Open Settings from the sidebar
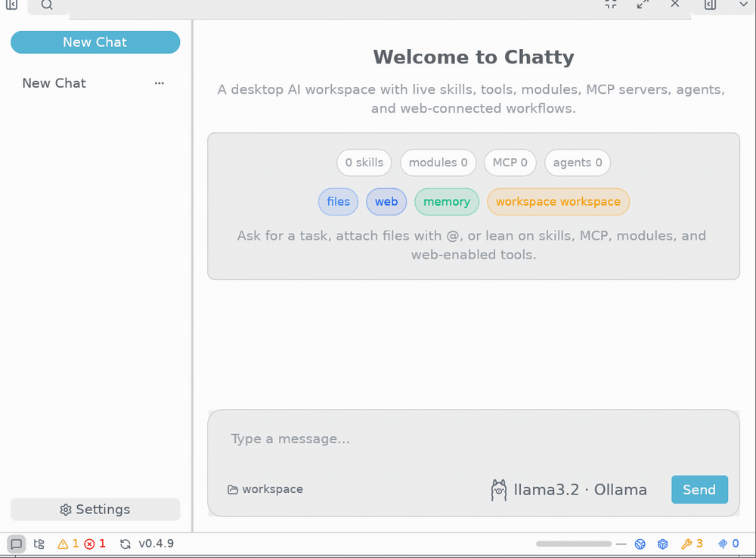Viewport: 756px width, 558px height. pyautogui.click(x=95, y=510)
